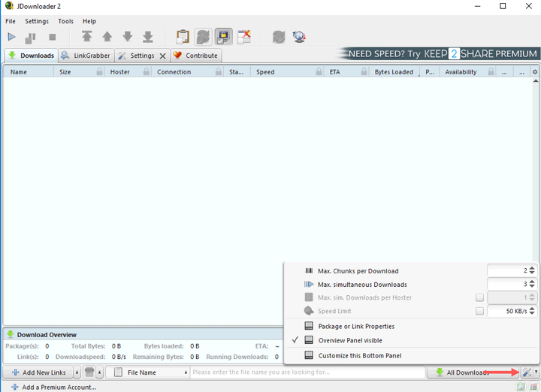541x392 pixels.
Task: Click the Max. Chunks per Download icon
Action: click(309, 270)
